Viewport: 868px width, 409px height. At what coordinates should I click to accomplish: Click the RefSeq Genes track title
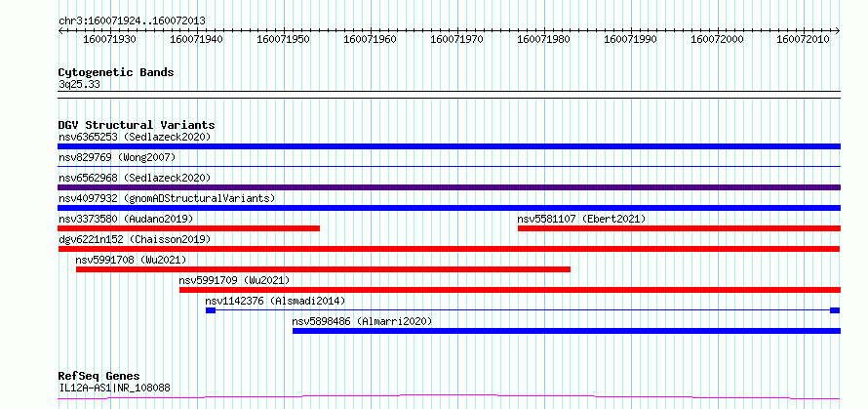(99, 377)
